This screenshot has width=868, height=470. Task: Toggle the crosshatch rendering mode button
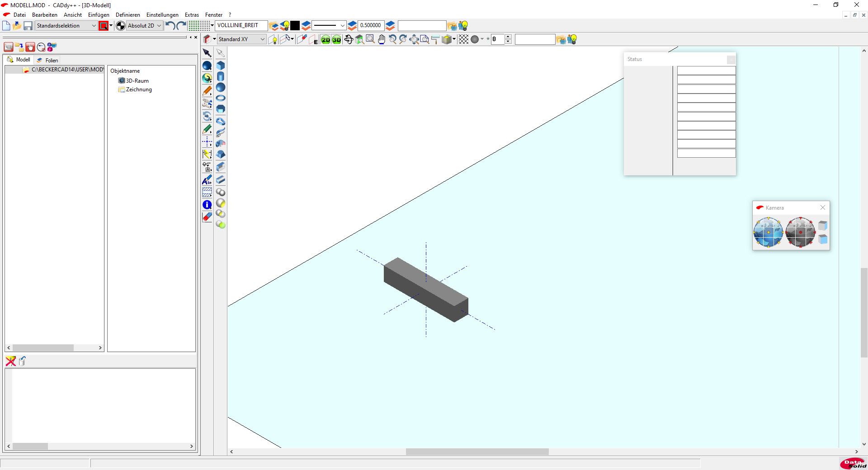click(463, 39)
